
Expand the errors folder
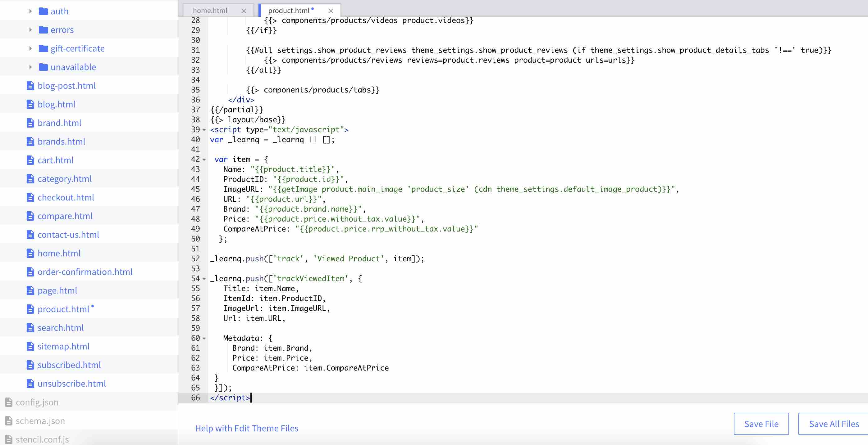[30, 29]
